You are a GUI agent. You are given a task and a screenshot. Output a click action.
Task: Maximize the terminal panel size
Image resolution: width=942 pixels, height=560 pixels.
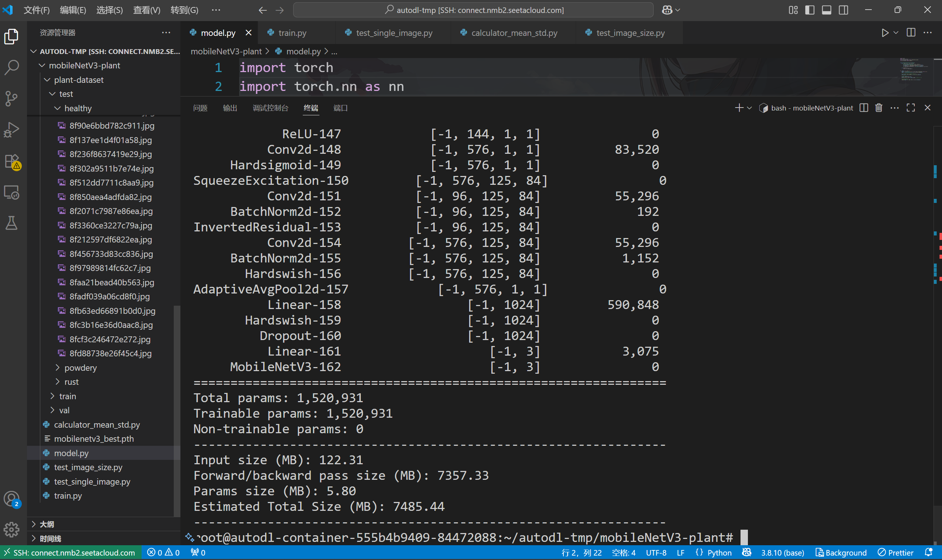point(910,108)
